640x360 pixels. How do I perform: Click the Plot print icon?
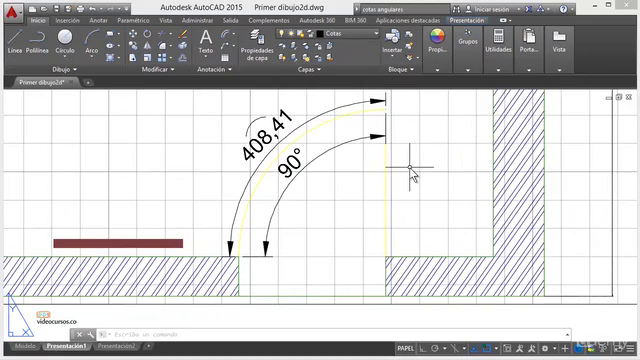pos(80,9)
